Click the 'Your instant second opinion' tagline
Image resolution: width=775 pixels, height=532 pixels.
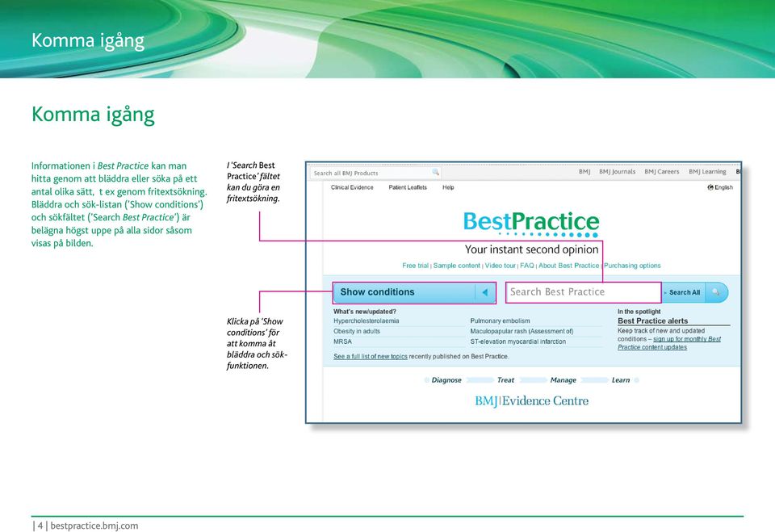[x=531, y=249]
